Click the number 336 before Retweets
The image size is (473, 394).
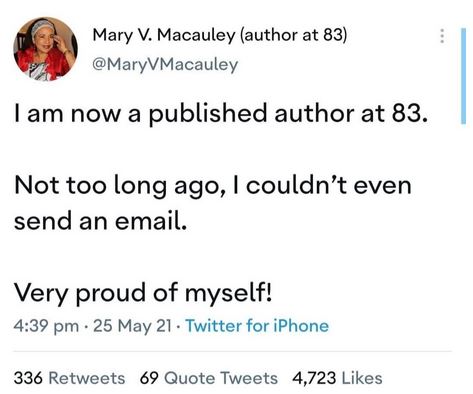pos(28,378)
